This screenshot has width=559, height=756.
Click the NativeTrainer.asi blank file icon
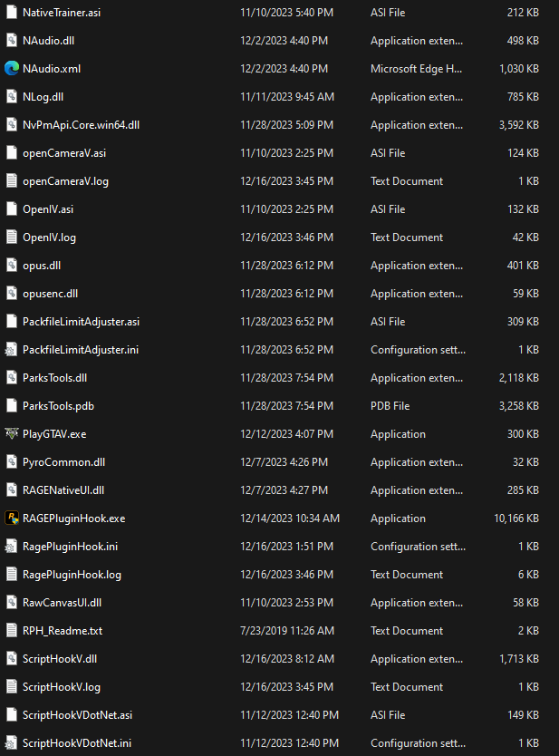12,13
